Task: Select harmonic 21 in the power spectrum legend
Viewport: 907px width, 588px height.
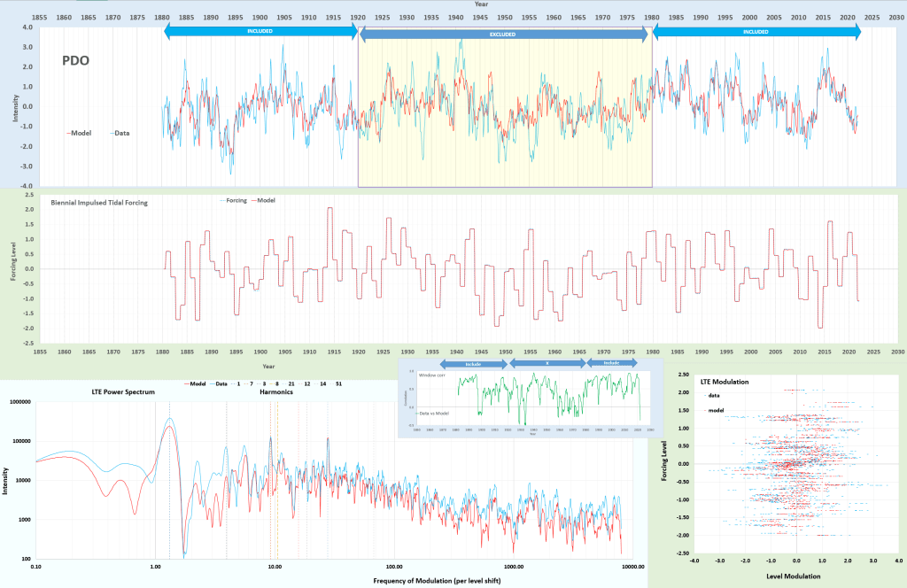Action: pos(291,383)
